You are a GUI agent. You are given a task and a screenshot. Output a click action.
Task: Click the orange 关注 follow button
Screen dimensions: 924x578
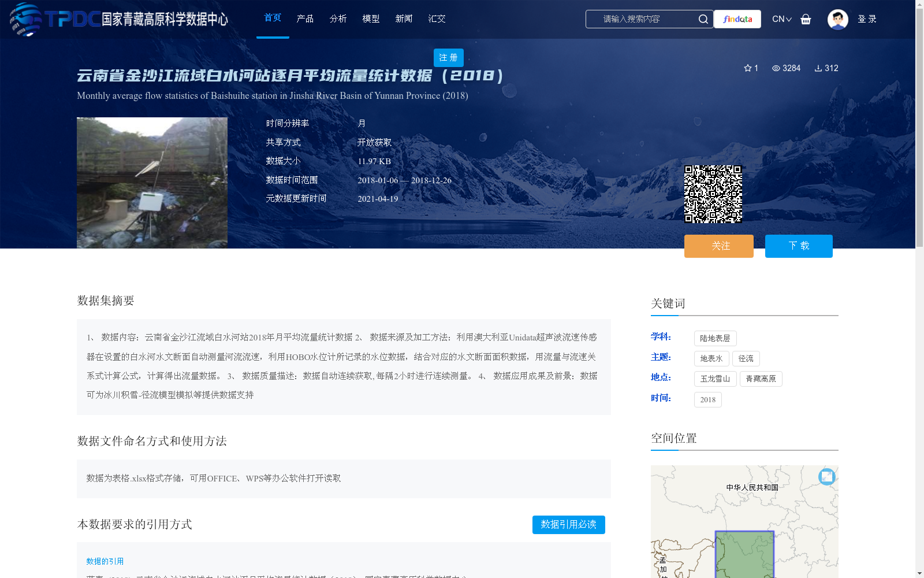coord(719,246)
